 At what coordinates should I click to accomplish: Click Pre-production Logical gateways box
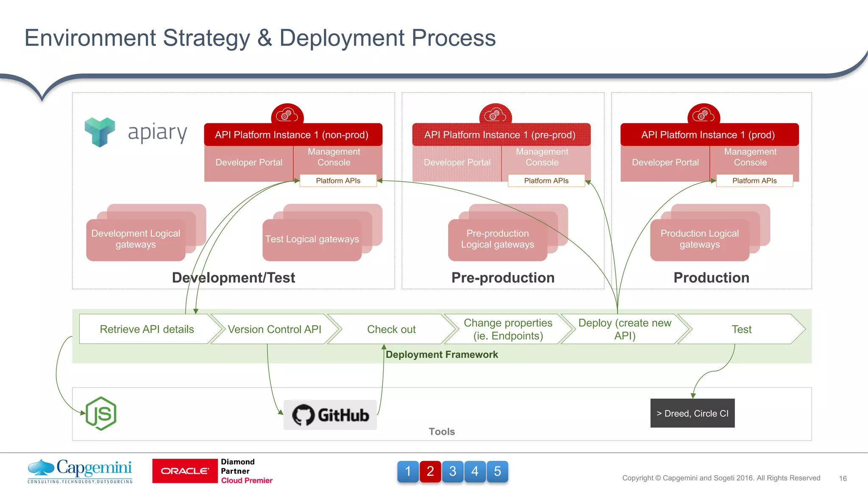(x=498, y=239)
